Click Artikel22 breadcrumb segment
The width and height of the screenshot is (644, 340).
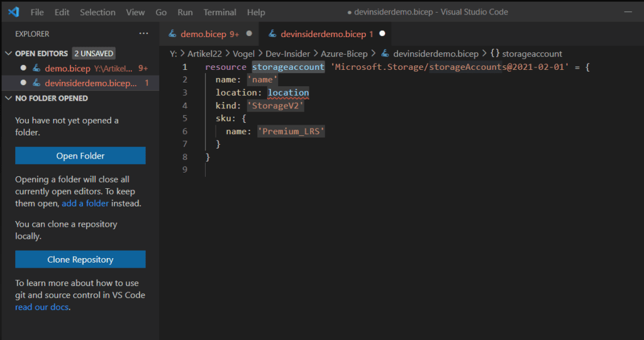click(x=204, y=54)
